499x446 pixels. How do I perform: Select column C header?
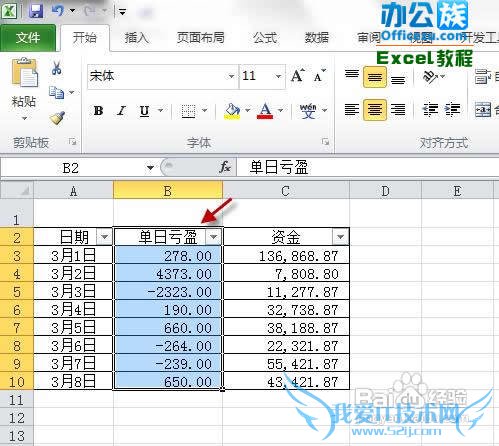(285, 191)
